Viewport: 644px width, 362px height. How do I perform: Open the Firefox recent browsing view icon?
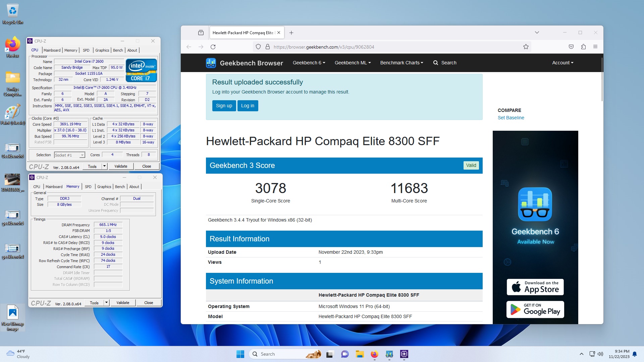pyautogui.click(x=201, y=33)
